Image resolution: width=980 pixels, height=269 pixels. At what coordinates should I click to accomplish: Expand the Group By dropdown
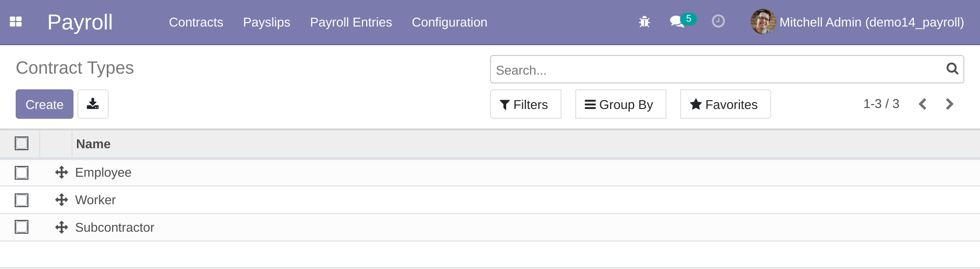620,105
